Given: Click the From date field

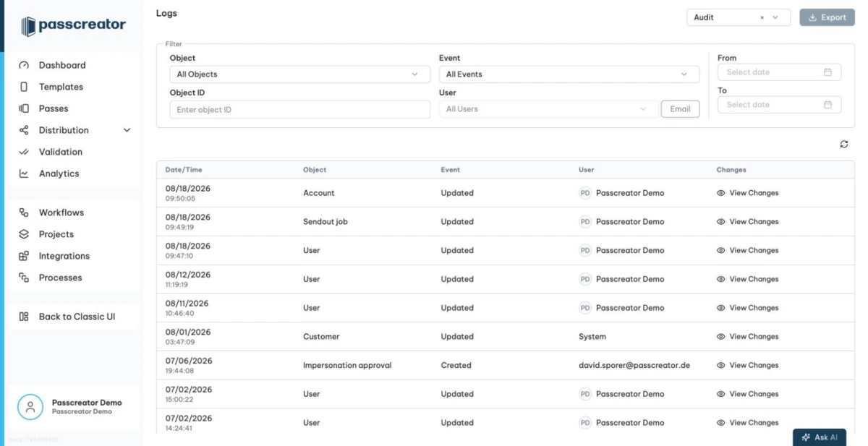Looking at the screenshot, I should pos(779,72).
